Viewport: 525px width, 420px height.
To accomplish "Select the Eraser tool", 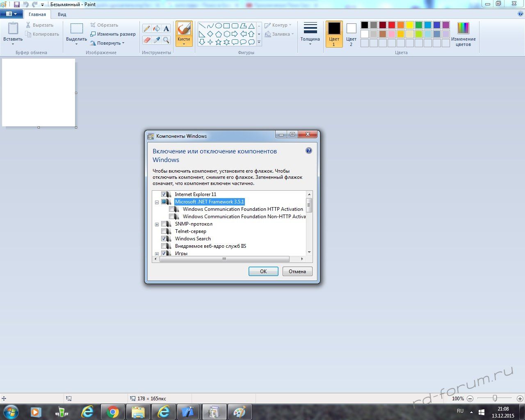I will click(x=147, y=40).
